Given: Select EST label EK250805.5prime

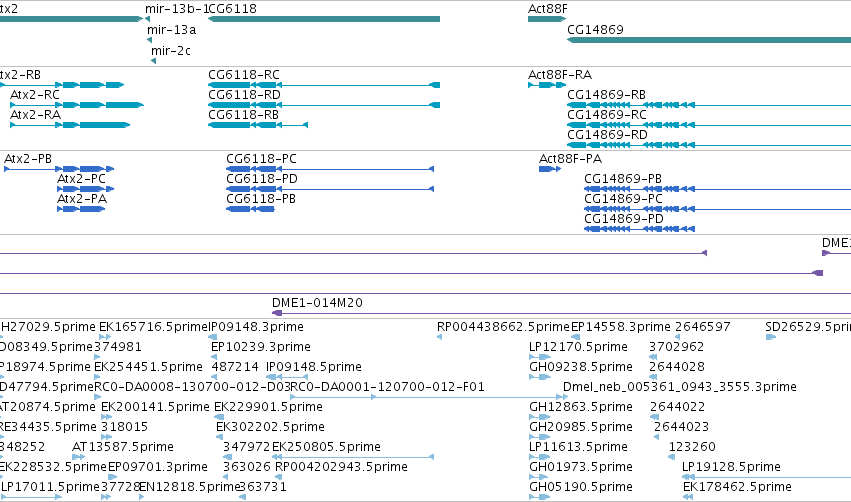Looking at the screenshot, I should coord(326,448).
